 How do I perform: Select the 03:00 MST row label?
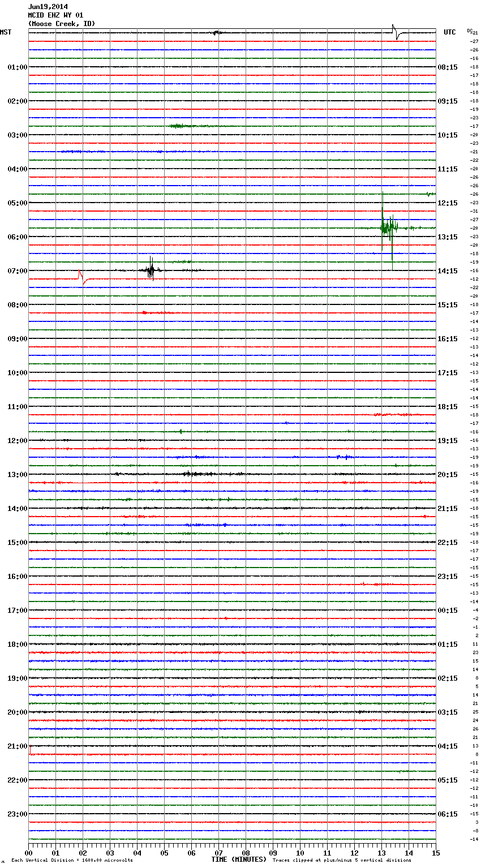18,135
